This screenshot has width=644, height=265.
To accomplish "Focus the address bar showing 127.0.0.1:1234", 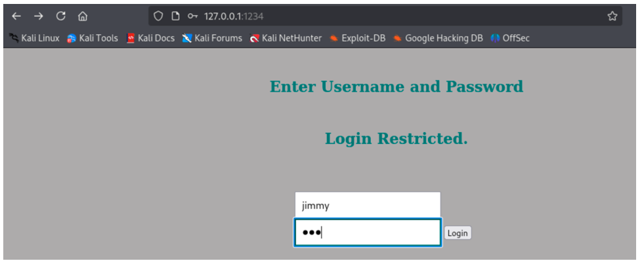I will [x=385, y=16].
